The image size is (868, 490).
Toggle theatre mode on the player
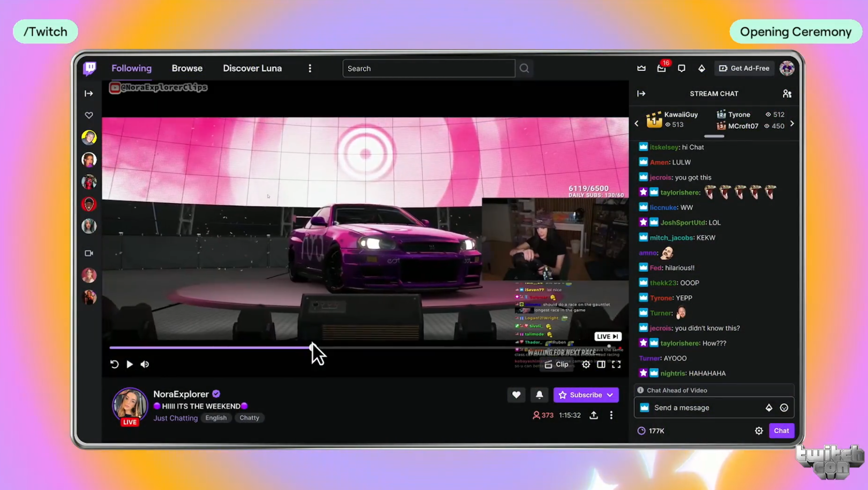pos(601,364)
